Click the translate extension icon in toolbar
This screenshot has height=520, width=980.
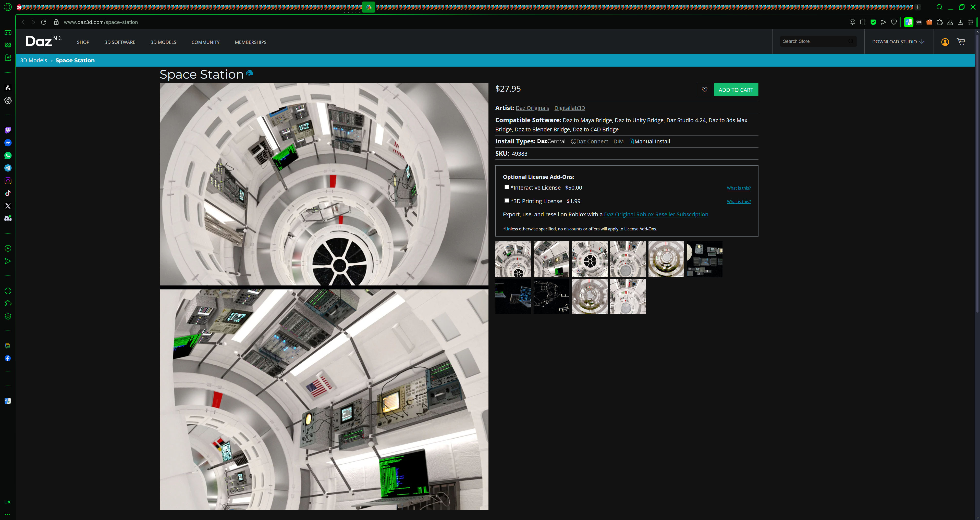coord(908,22)
